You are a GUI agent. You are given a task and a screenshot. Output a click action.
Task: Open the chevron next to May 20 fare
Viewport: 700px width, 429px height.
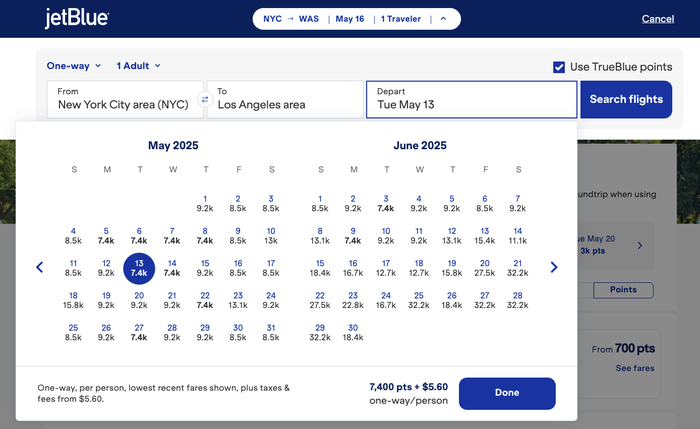(x=640, y=246)
